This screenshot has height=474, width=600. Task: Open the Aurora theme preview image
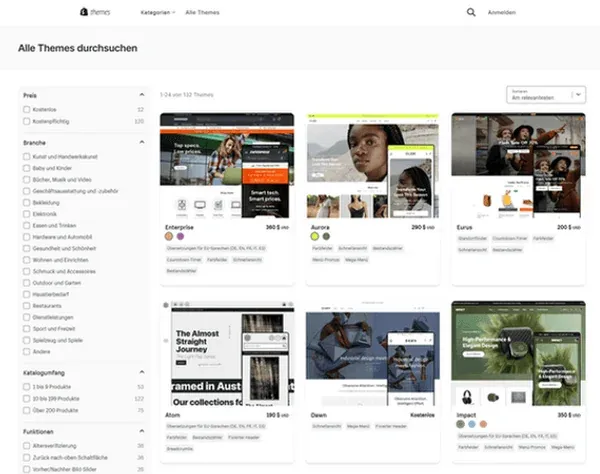tap(373, 165)
